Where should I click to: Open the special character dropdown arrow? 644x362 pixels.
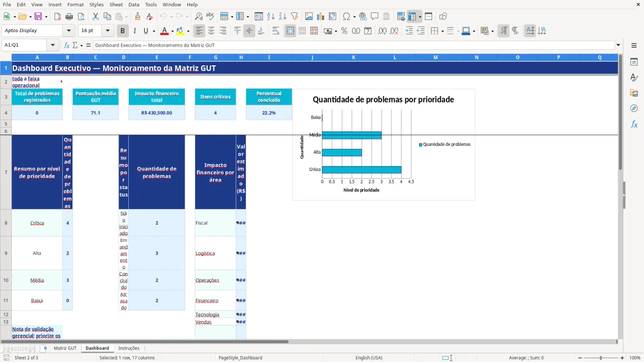point(354,17)
